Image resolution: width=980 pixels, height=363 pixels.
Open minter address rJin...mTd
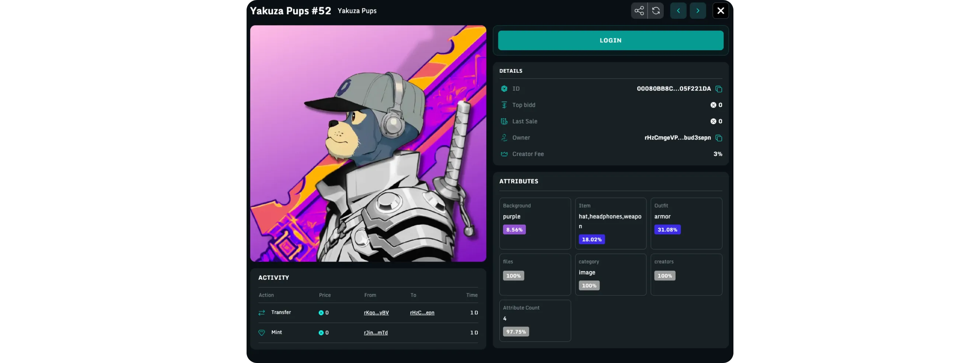376,332
